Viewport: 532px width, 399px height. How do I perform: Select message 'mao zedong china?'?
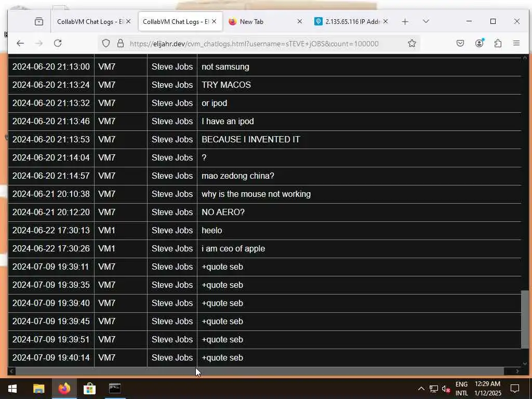[x=238, y=176]
